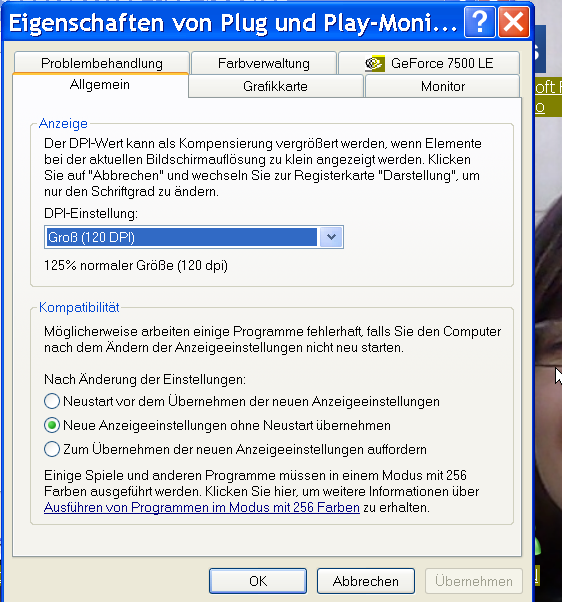Image resolution: width=562 pixels, height=602 pixels.
Task: Click the DPI-Einstellung label
Action: (91, 213)
